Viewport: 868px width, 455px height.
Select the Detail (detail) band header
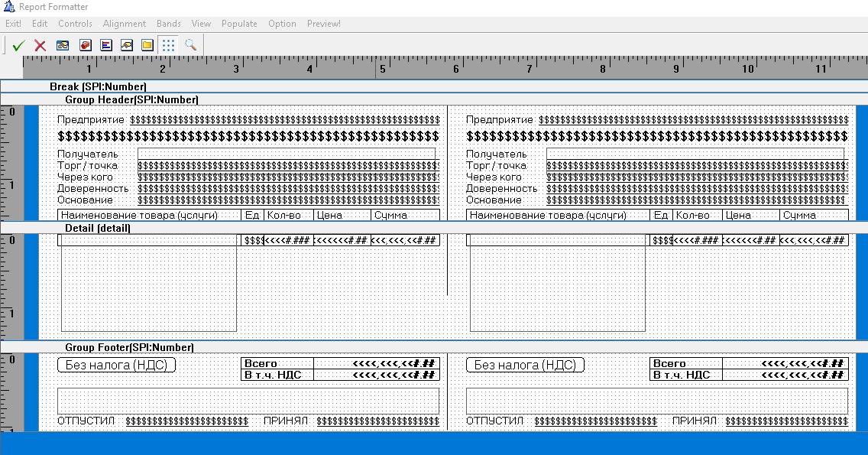[x=98, y=228]
